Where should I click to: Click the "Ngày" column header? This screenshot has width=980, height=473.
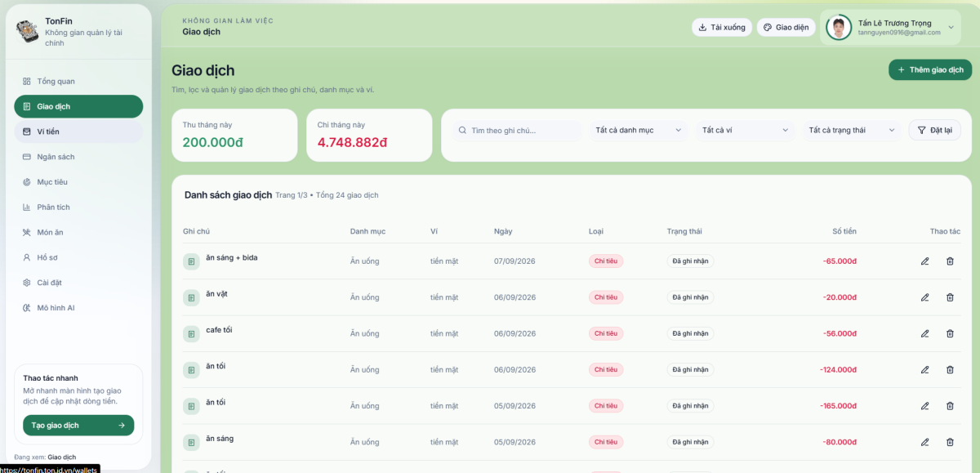[503, 231]
